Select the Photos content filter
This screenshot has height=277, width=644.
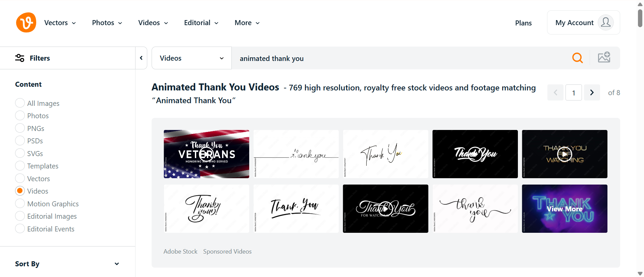pyautogui.click(x=20, y=116)
